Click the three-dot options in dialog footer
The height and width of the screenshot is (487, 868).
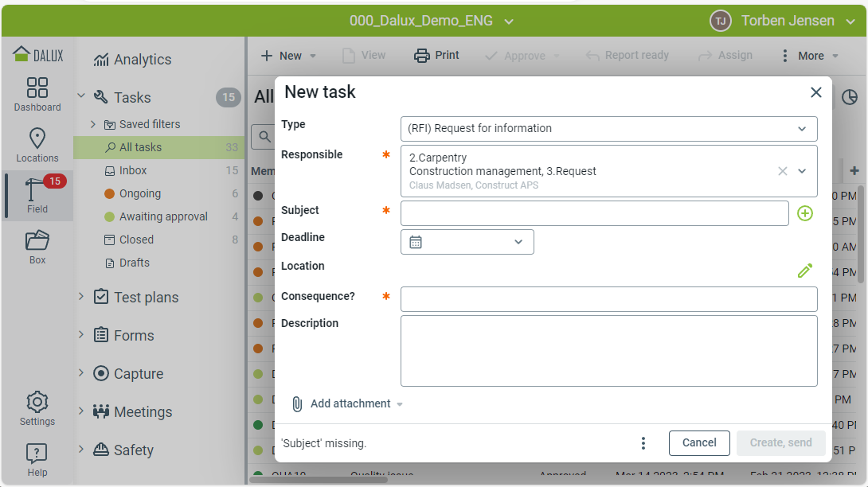click(643, 443)
